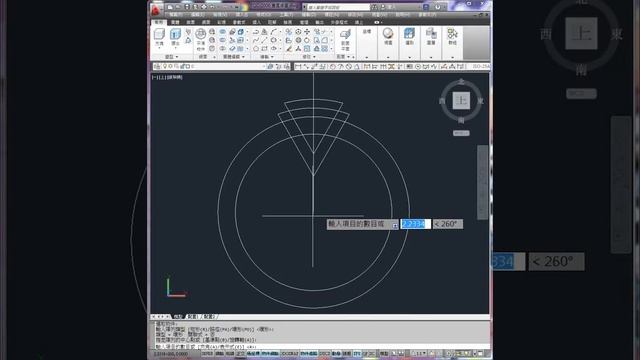Select the Spline tool in the Draw panel

coord(256,40)
